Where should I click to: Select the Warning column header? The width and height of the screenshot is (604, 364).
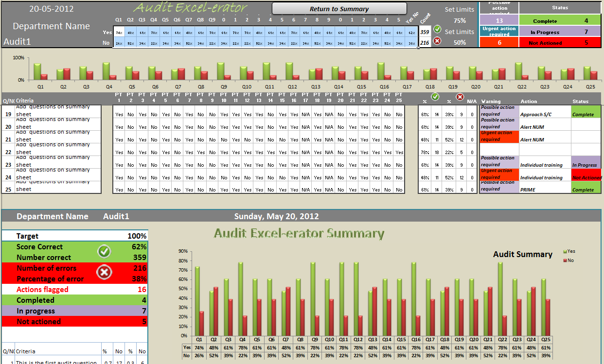coord(491,102)
